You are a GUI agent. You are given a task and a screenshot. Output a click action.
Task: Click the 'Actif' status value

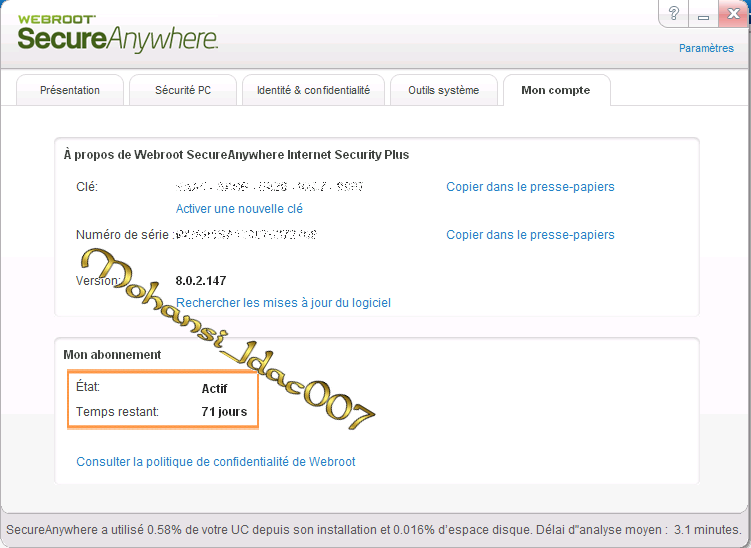(214, 388)
